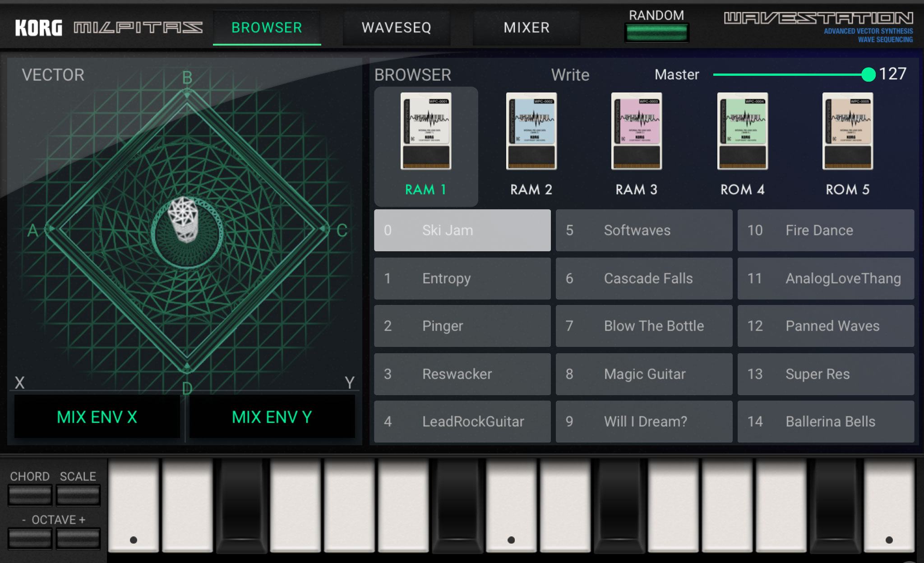Load preset 6 Cascade Falls
Viewport: 924px width, 563px height.
644,278
